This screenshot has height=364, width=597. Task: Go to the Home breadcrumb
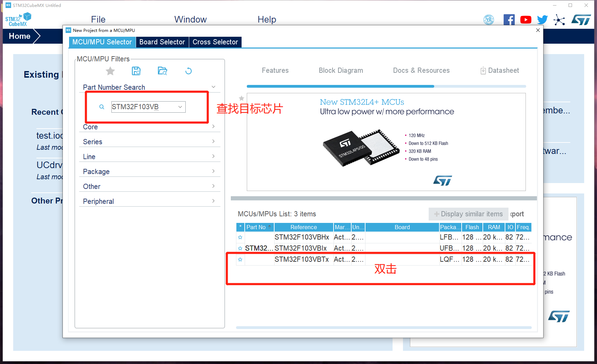point(20,36)
